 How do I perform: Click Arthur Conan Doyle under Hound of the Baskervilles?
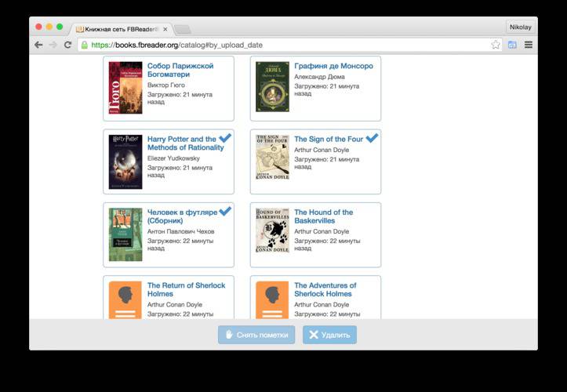(x=322, y=231)
